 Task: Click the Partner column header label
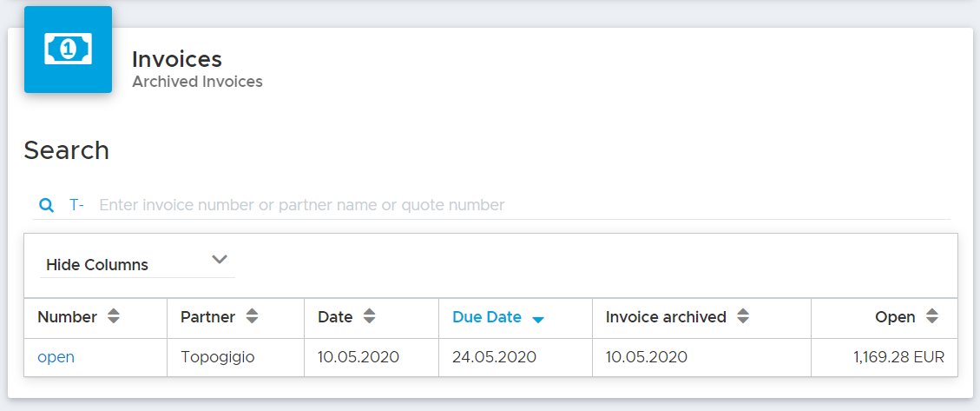coord(208,317)
